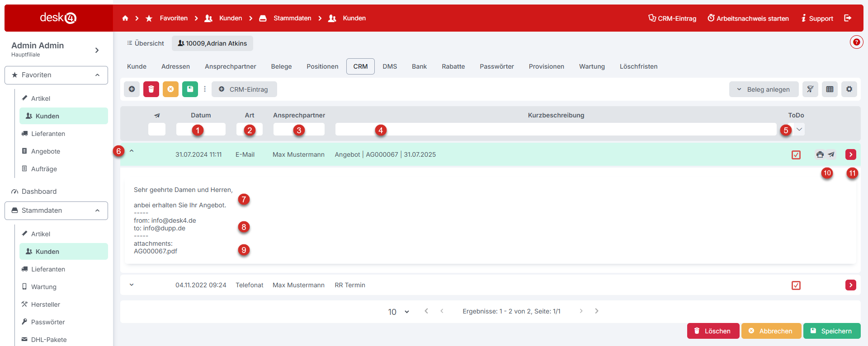Clear filters using the filter icon

click(810, 89)
